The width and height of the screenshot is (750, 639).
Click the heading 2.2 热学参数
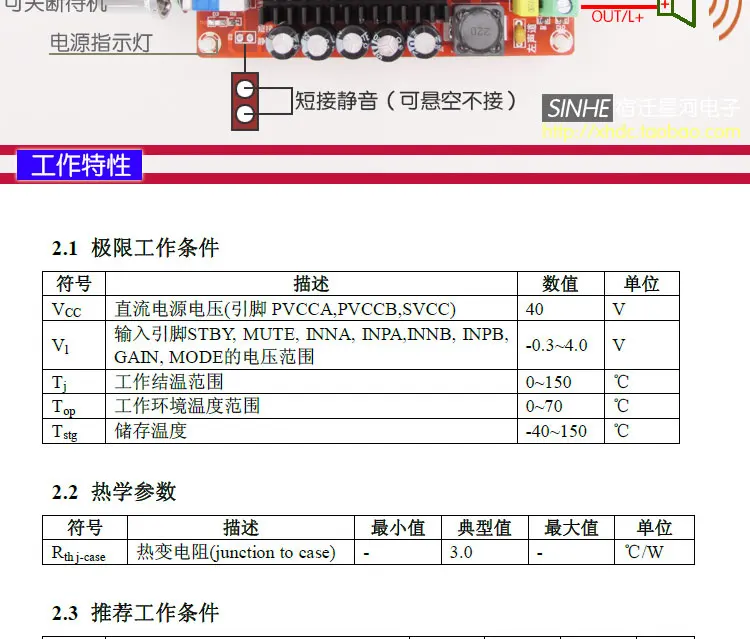click(x=114, y=492)
